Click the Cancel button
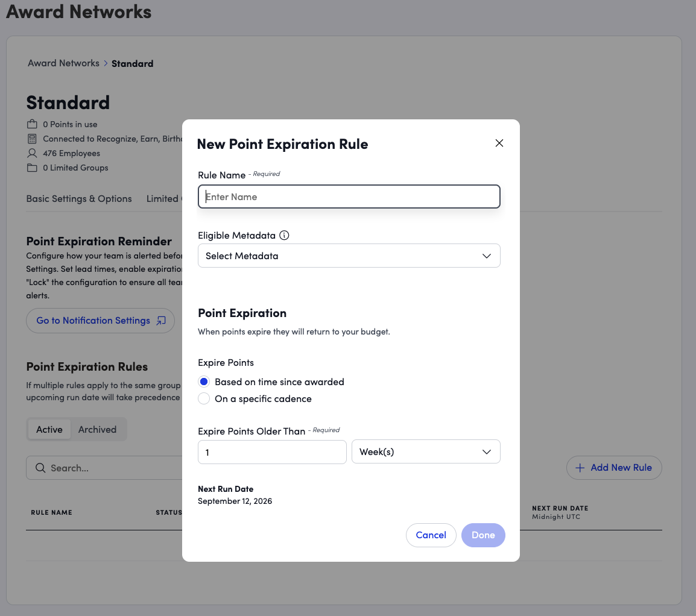The width and height of the screenshot is (696, 616). (x=431, y=535)
